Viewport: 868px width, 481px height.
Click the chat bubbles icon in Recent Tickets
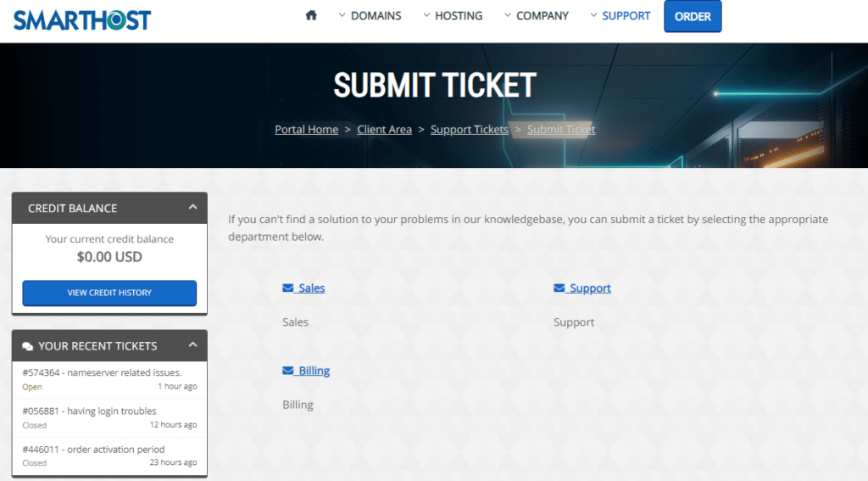(28, 346)
